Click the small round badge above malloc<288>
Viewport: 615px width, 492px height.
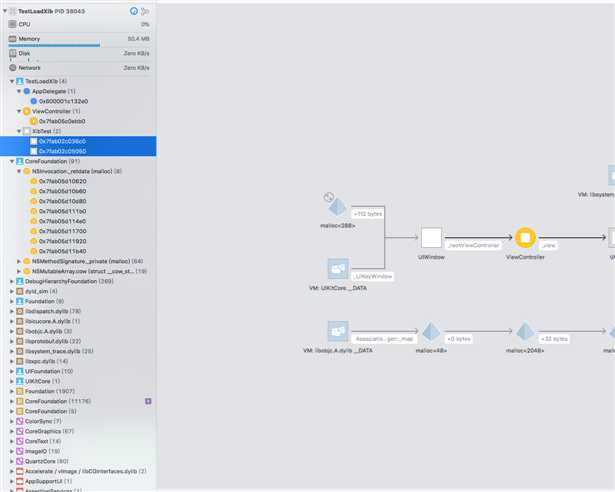tap(329, 197)
